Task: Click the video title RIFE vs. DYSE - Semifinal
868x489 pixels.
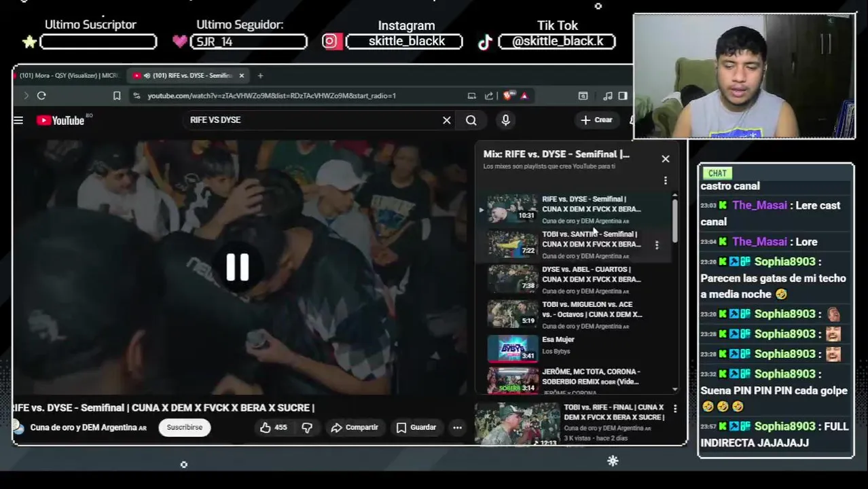Action: [164, 408]
